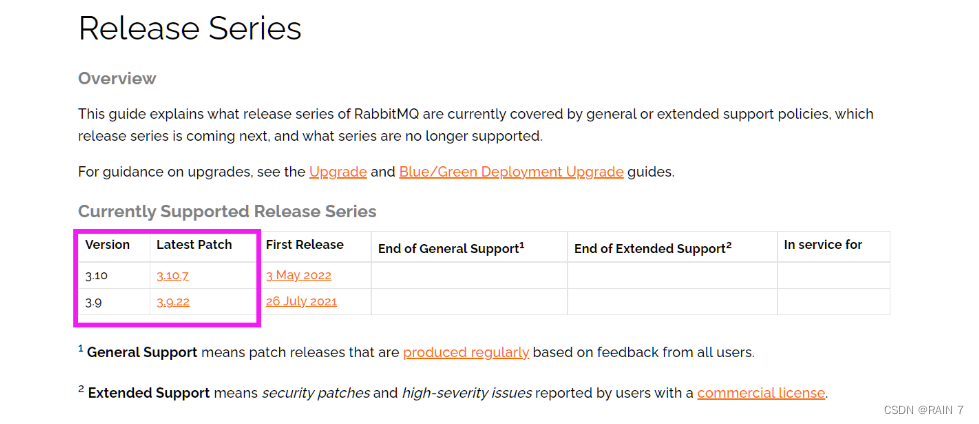Follow the 'produced regularly' link
The image size is (979, 424).
tap(466, 352)
